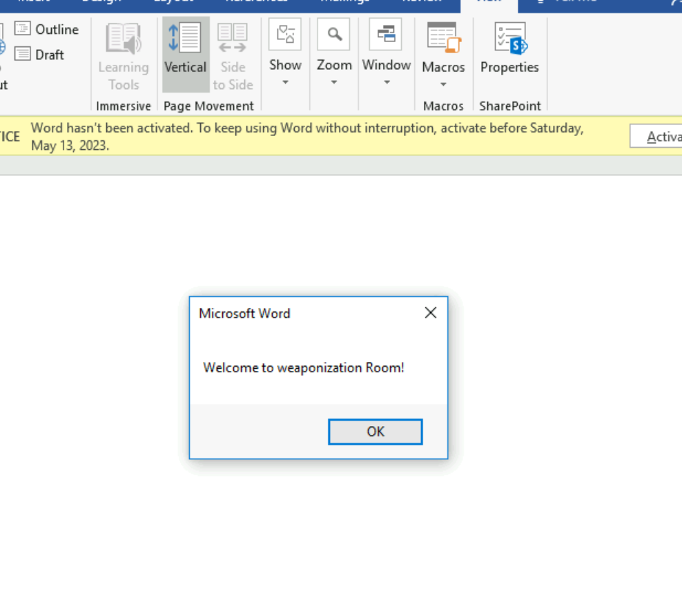
Task: Click the Window arrangement icon
Action: click(386, 35)
